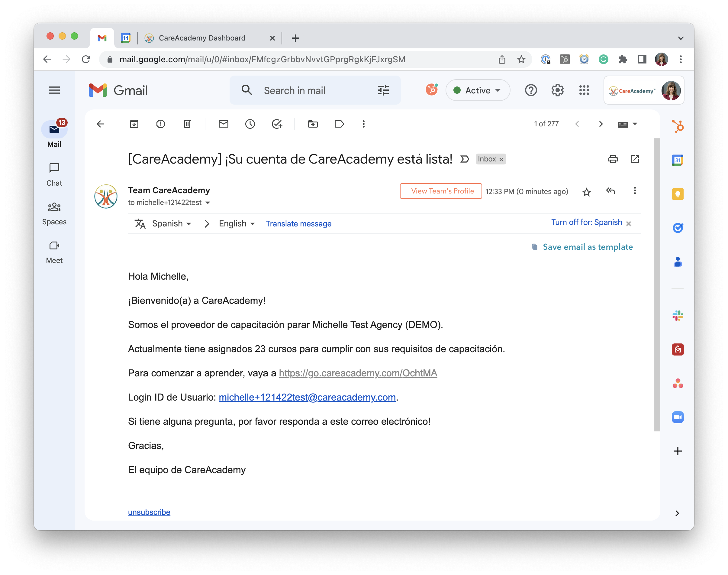The width and height of the screenshot is (728, 575).
Task: Open the Chat section in sidebar
Action: click(x=54, y=174)
